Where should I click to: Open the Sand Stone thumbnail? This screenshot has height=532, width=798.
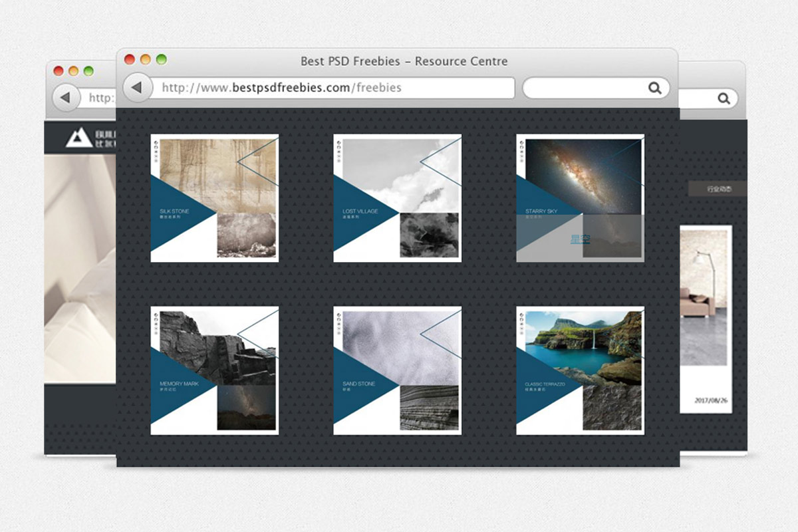pos(398,370)
